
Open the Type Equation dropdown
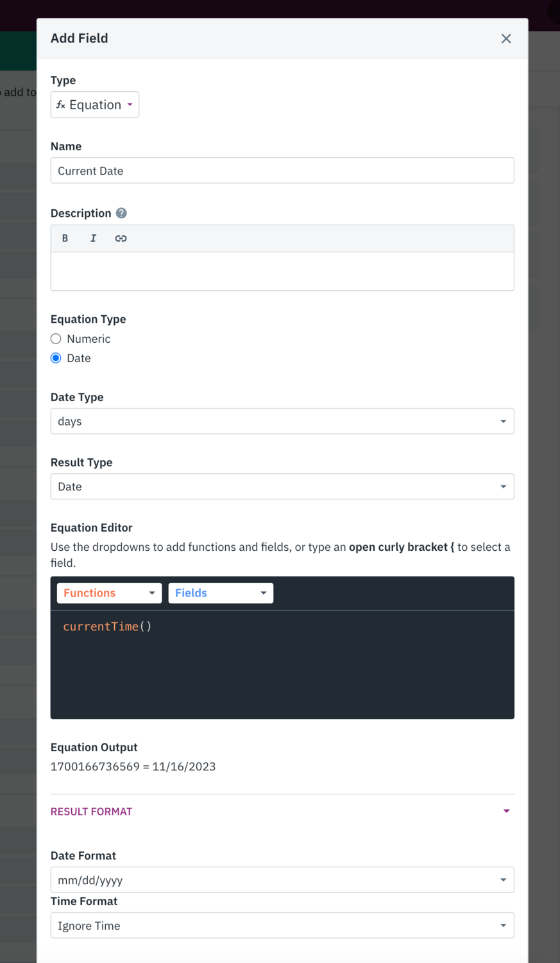click(95, 105)
